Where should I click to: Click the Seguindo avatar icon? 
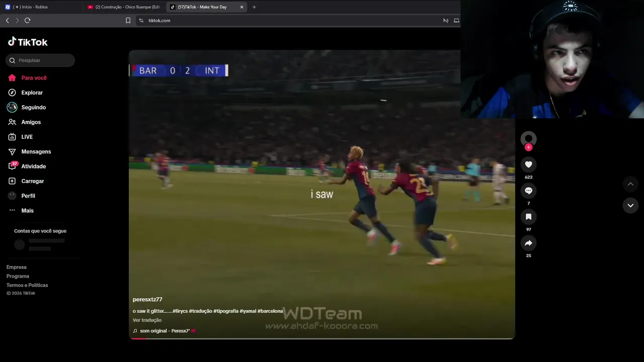12,107
